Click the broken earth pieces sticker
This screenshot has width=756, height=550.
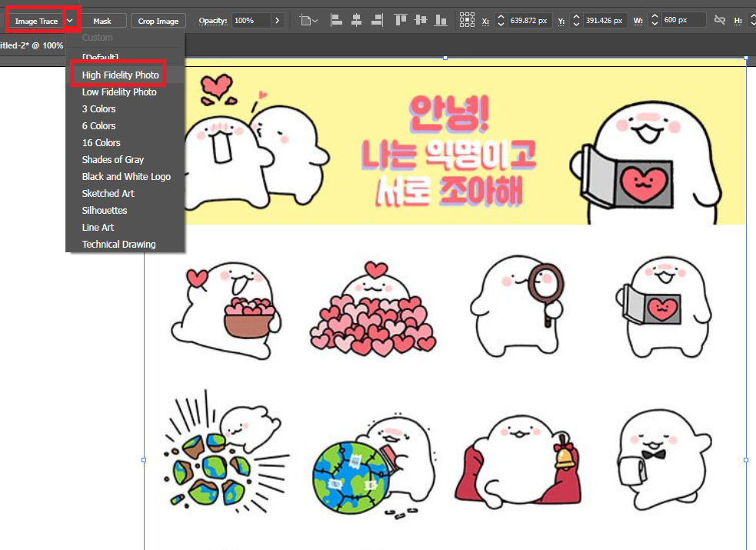(x=227, y=452)
